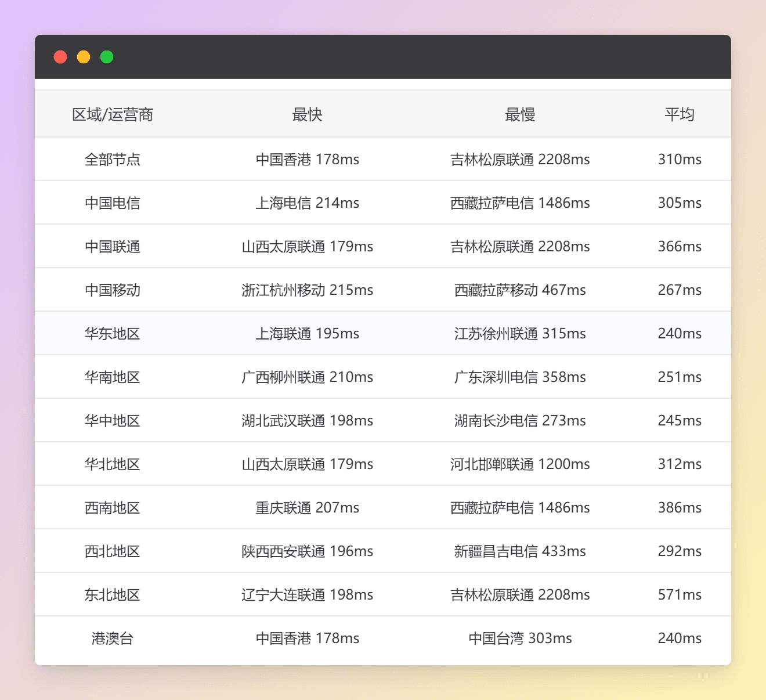
Task: Select the 中国电信 row label
Action: coord(113,203)
